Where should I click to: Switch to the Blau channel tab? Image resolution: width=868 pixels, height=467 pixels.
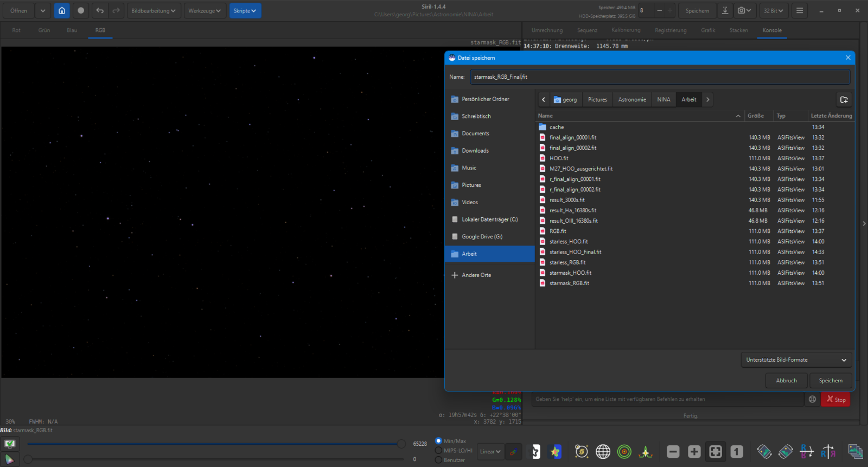click(72, 30)
